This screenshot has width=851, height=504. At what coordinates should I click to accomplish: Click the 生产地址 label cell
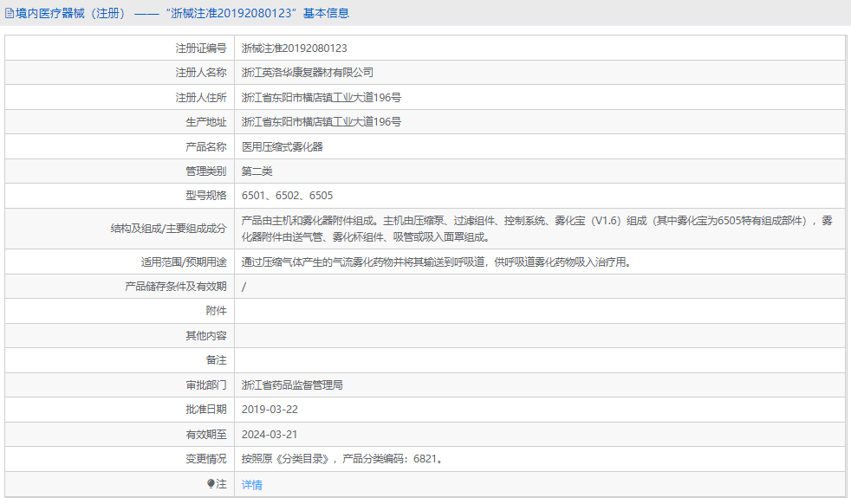click(120, 121)
